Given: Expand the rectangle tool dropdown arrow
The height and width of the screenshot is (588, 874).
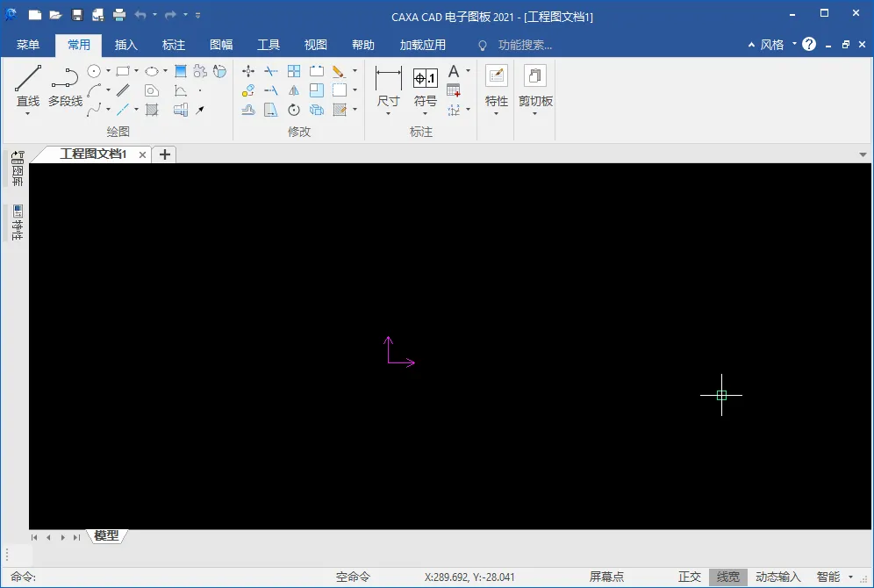Looking at the screenshot, I should [x=136, y=71].
